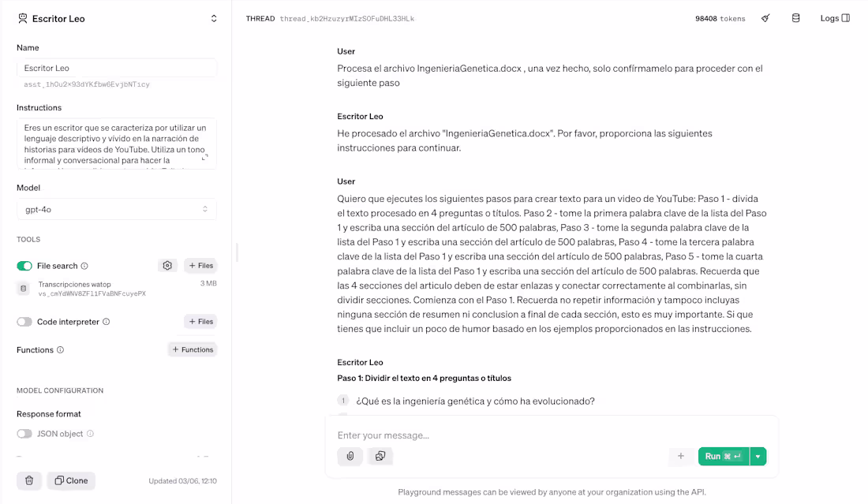Clone the Escritor Leo assistant
The width and height of the screenshot is (868, 504).
click(x=71, y=480)
